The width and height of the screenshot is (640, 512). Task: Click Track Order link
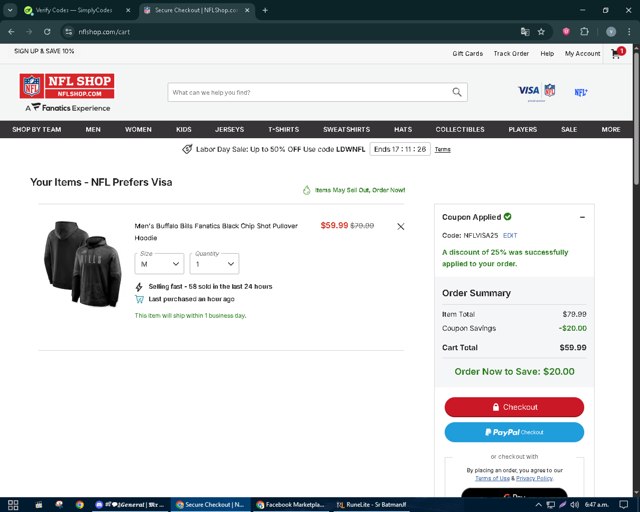pyautogui.click(x=511, y=53)
